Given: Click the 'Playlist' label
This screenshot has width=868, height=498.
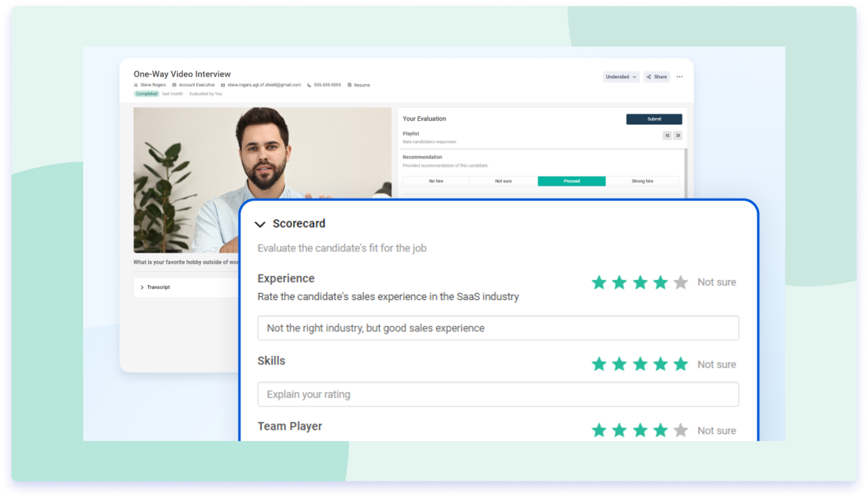Looking at the screenshot, I should (411, 134).
